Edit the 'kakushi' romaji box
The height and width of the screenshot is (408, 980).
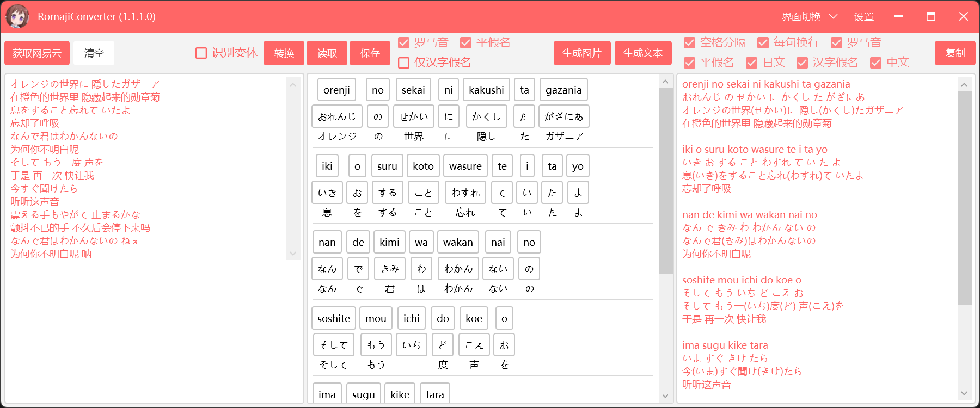(x=486, y=90)
